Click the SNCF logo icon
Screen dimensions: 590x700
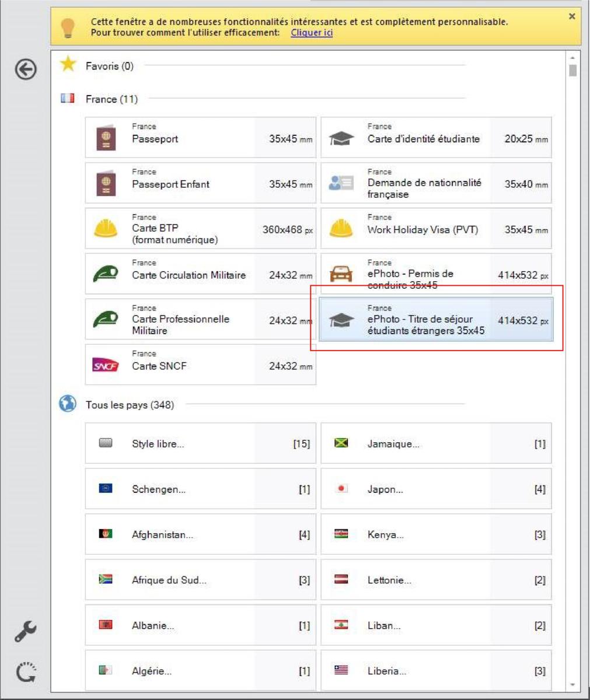pyautogui.click(x=106, y=366)
